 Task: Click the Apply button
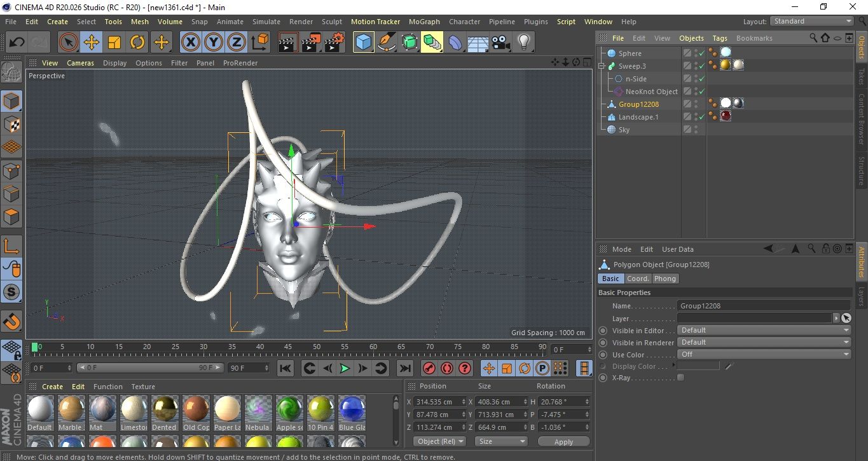[563, 441]
